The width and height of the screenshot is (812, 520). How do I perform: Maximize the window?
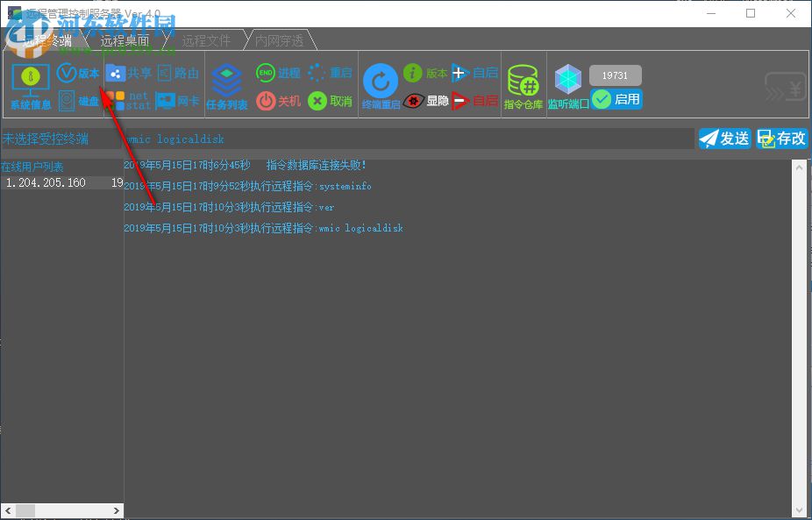tap(751, 13)
